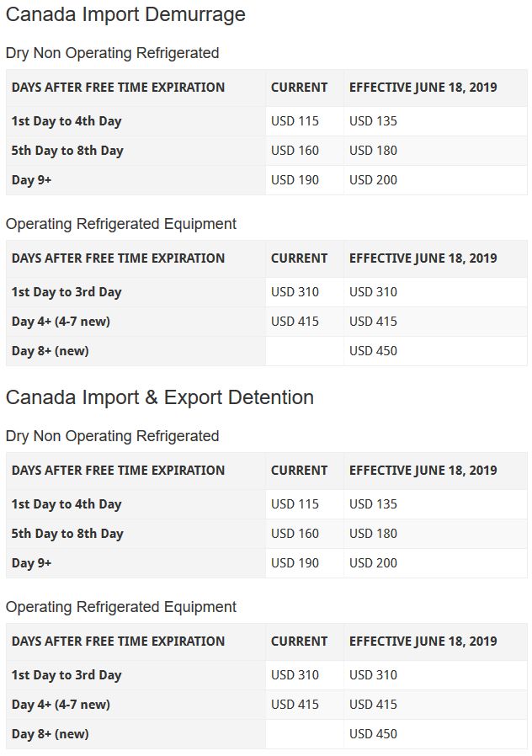Select "Day 9+" row label in Detention table
The height and width of the screenshot is (756, 532).
32,563
